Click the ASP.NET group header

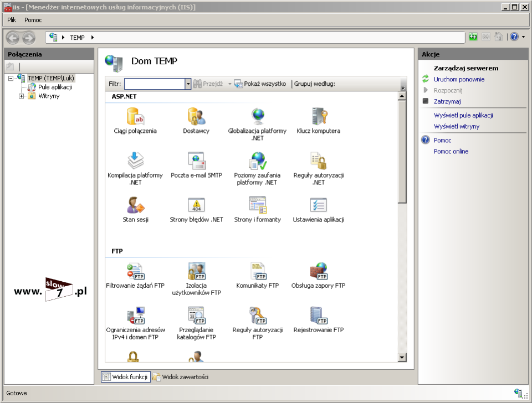click(124, 96)
